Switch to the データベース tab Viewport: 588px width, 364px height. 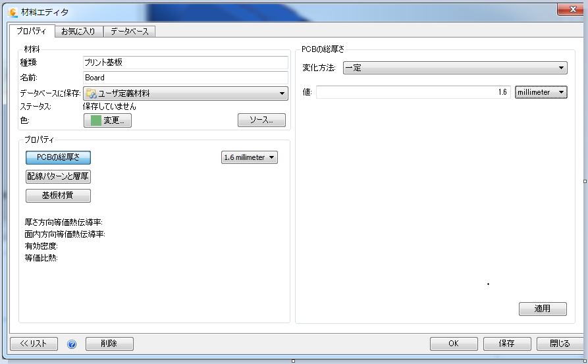pos(129,32)
